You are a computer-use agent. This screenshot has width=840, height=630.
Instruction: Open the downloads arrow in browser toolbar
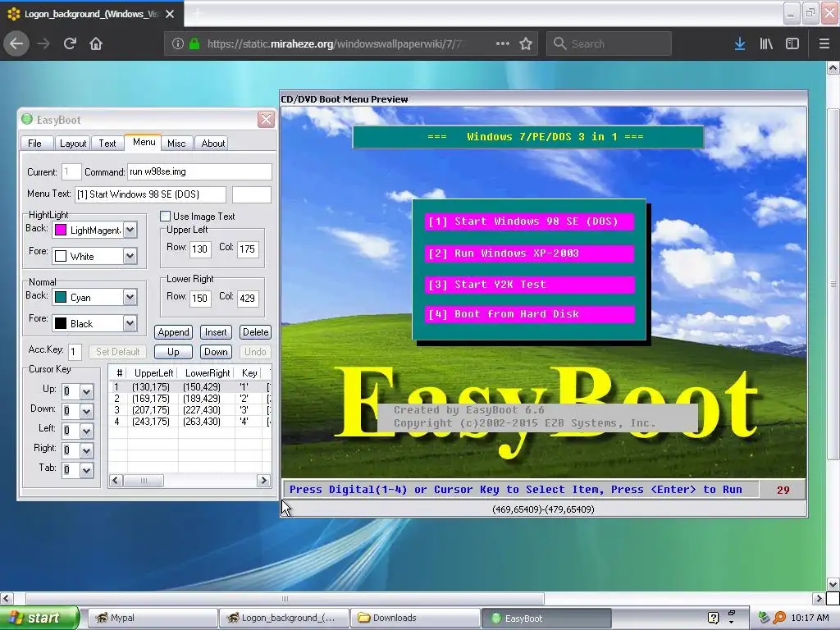pyautogui.click(x=740, y=43)
